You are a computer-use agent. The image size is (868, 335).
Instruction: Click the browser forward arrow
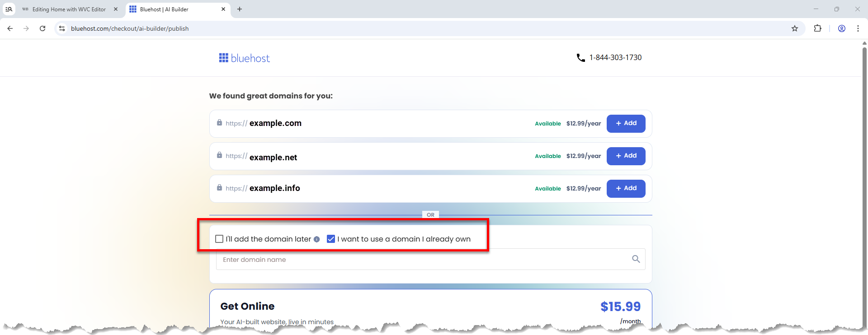click(26, 28)
